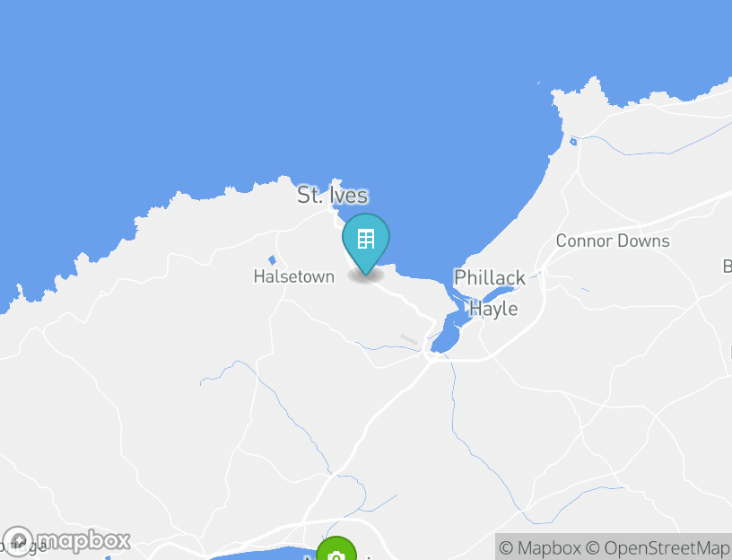The width and height of the screenshot is (732, 560).
Task: Click the Mapbox logo compass icon
Action: coord(18,541)
